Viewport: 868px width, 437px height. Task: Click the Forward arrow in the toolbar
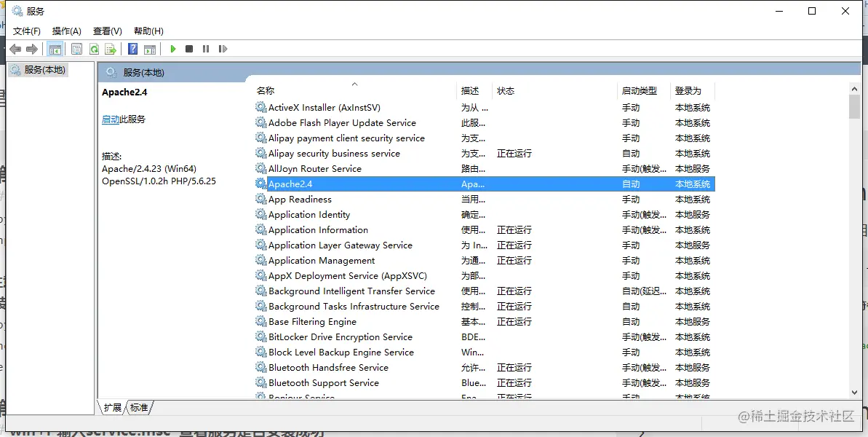tap(32, 50)
